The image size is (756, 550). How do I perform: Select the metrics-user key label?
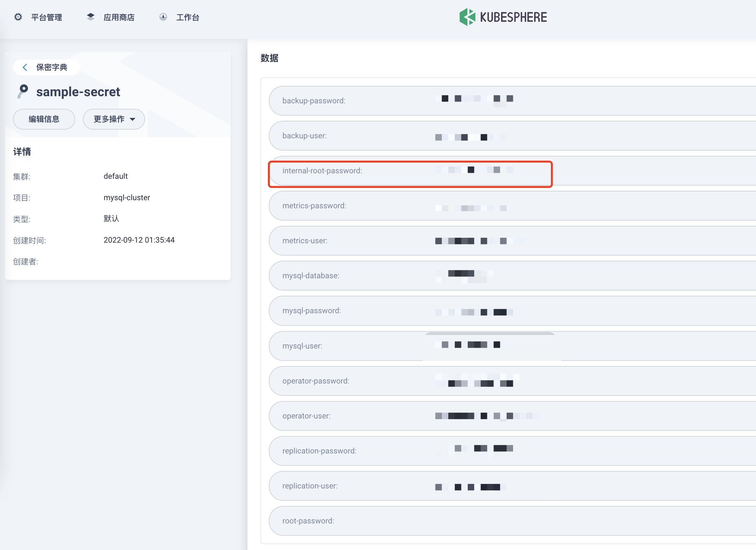pyautogui.click(x=305, y=241)
